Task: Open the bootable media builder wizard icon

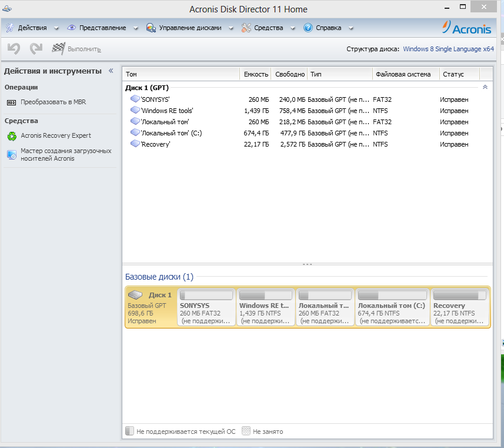Action: click(12, 154)
